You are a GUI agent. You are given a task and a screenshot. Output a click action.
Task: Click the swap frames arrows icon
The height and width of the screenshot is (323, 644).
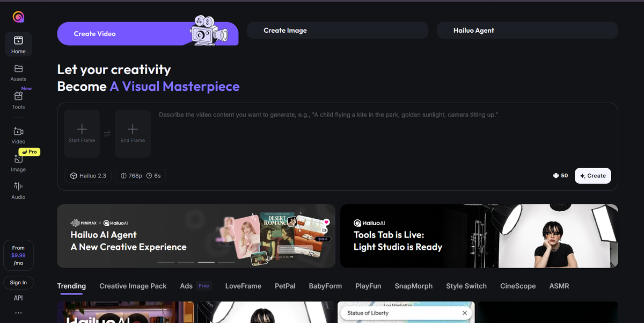107,134
